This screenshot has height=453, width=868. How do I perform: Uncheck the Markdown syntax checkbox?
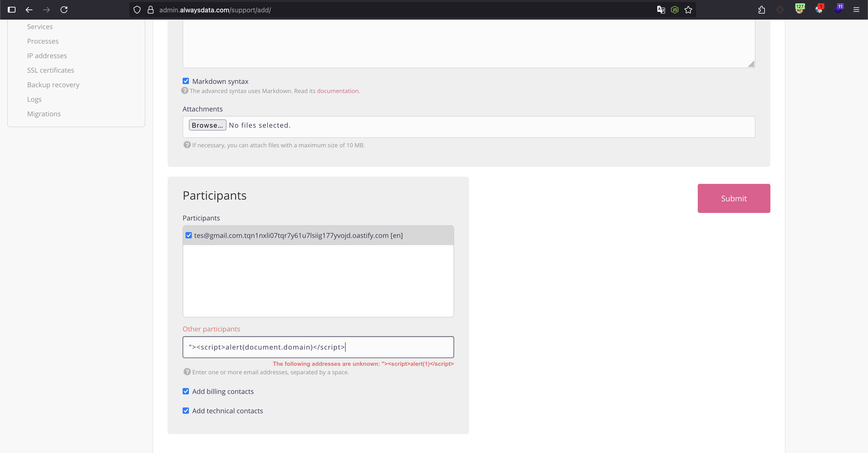(x=186, y=81)
